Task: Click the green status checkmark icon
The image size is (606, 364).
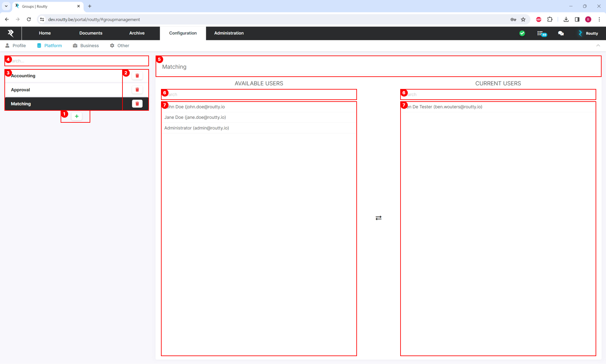Action: click(522, 33)
